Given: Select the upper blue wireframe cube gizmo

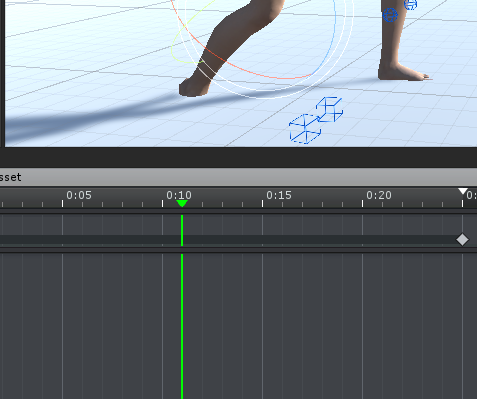Looking at the screenshot, I should [x=329, y=109].
